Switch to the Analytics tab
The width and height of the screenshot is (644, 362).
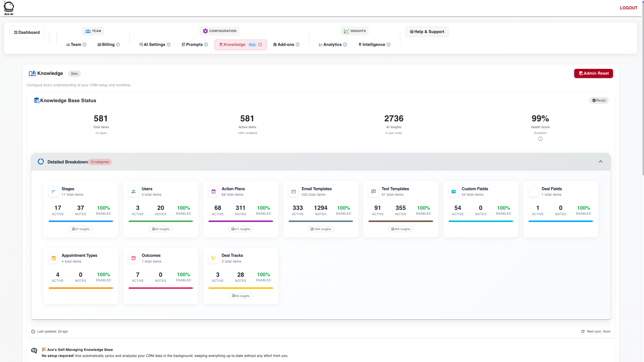tap(332, 45)
